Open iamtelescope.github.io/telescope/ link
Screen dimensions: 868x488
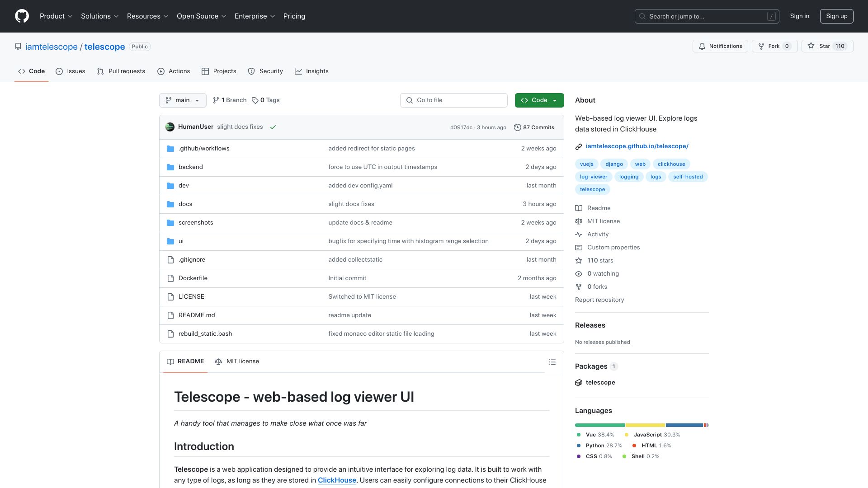(637, 146)
